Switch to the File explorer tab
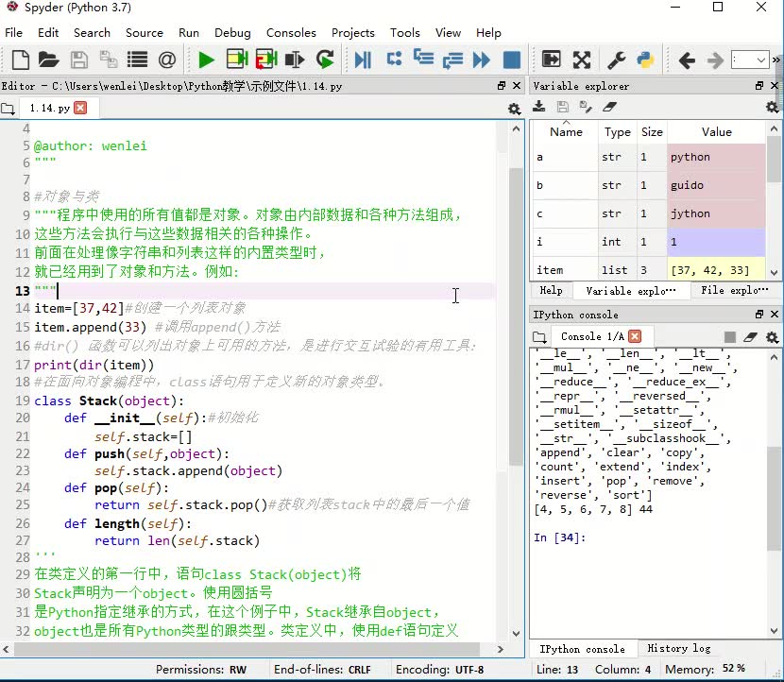The image size is (784, 682). coord(734,291)
